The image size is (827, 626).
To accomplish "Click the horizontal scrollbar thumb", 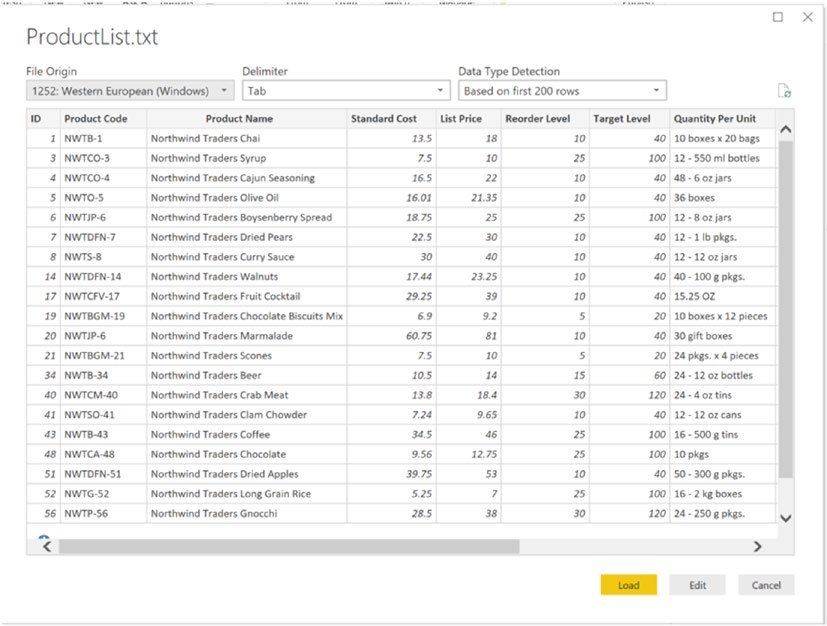I will [289, 546].
